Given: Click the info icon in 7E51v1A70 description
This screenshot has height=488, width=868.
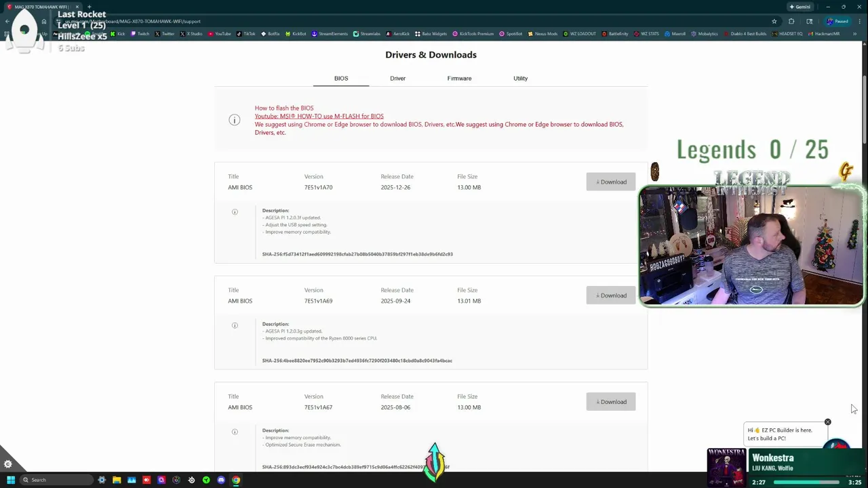Looking at the screenshot, I should 235,212.
